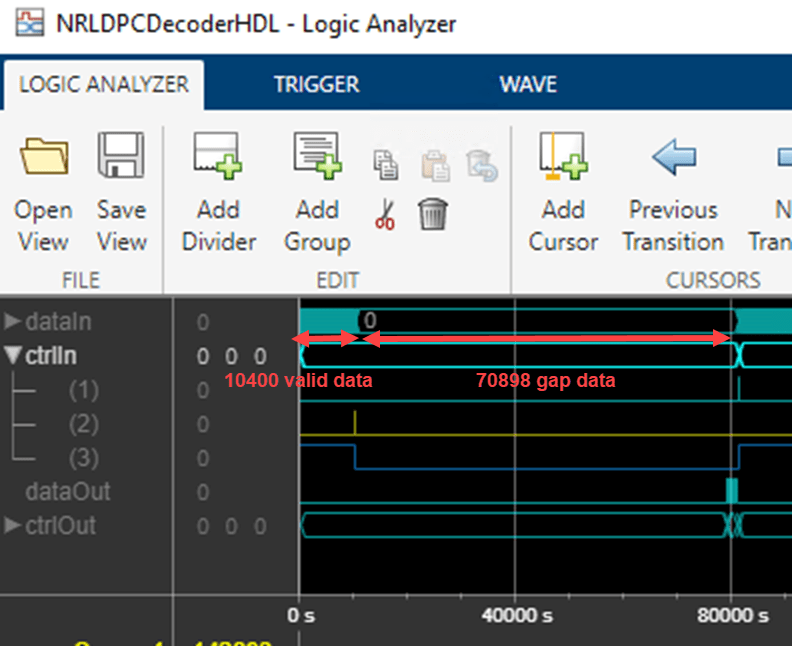The height and width of the screenshot is (646, 792).
Task: Open a saved view with Open View
Action: coord(43,194)
